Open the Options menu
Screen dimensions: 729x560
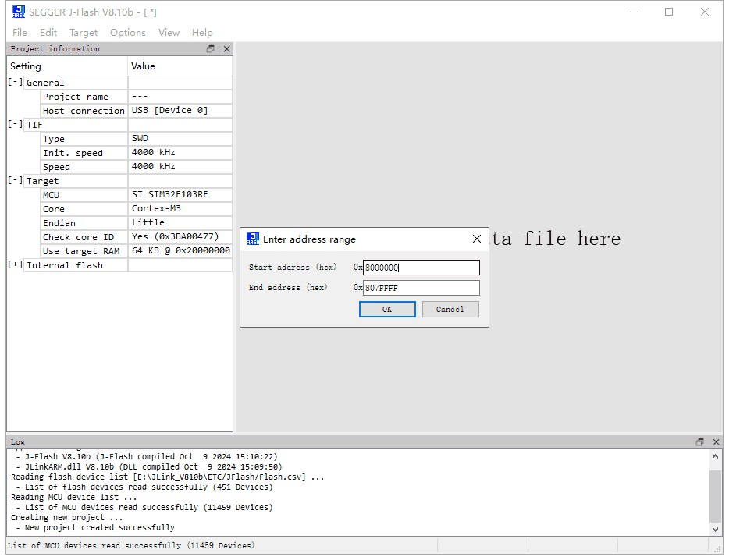pyautogui.click(x=127, y=33)
